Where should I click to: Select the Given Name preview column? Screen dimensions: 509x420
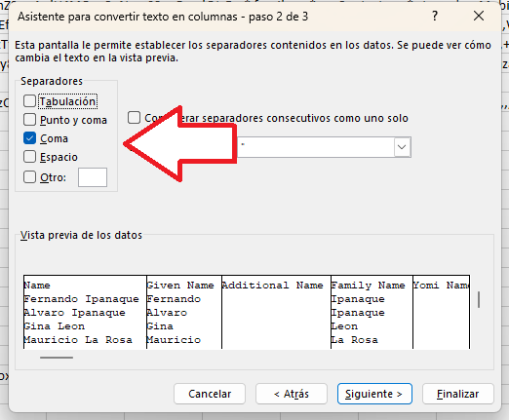point(184,313)
